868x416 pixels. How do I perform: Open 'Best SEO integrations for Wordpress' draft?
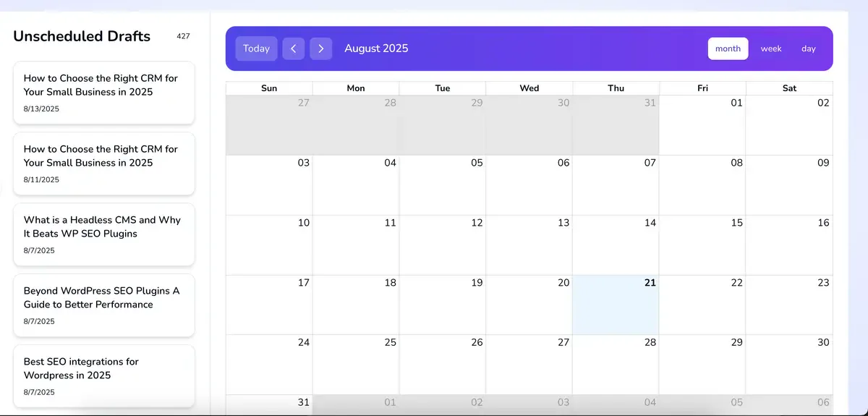104,376
